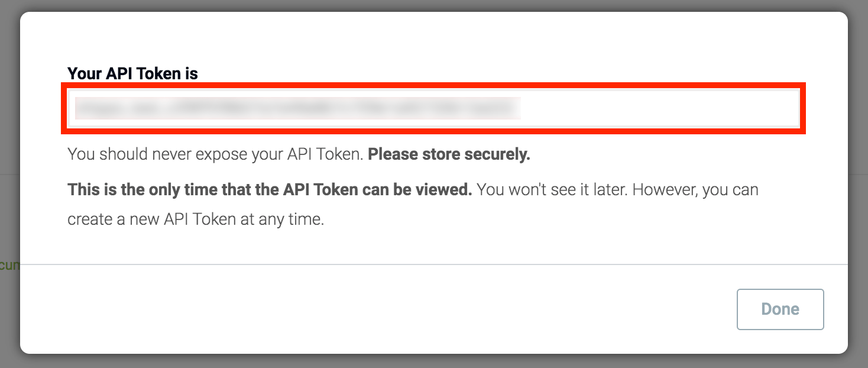Click bold "This is the only time" warning
Viewport: 868px width, 368px height.
coord(270,190)
